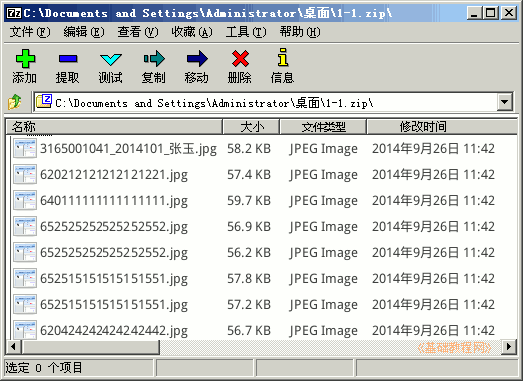Click the 7z application icon in the title bar

click(14, 13)
